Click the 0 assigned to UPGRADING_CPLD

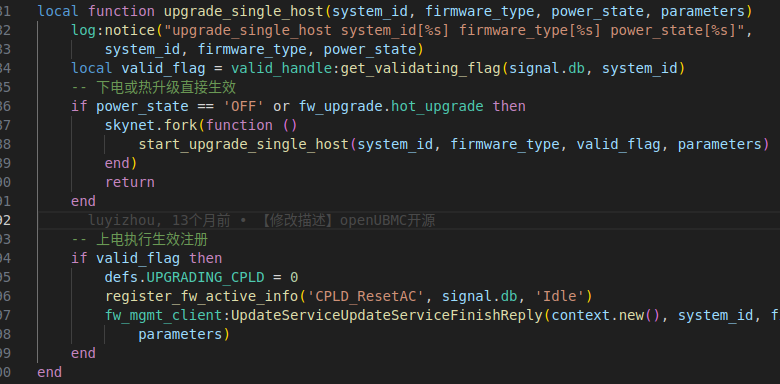click(x=294, y=277)
